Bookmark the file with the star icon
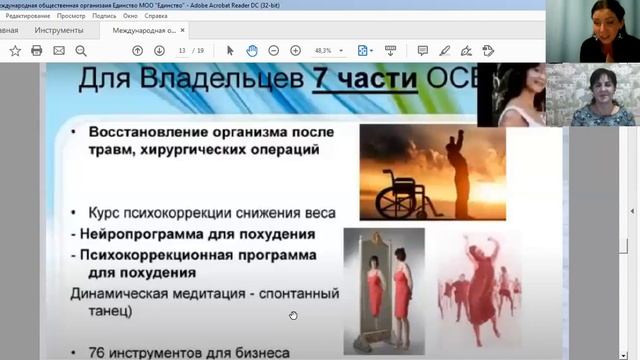 (x=15, y=51)
